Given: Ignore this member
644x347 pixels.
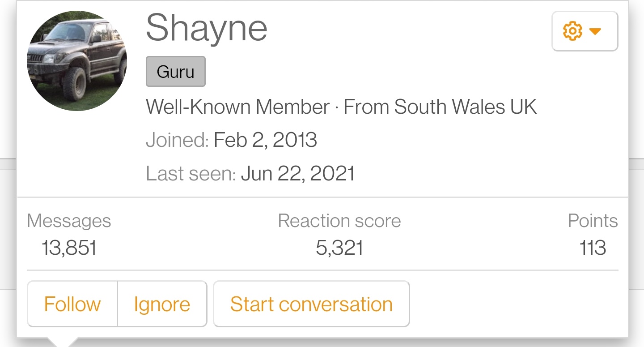Looking at the screenshot, I should click(162, 304).
